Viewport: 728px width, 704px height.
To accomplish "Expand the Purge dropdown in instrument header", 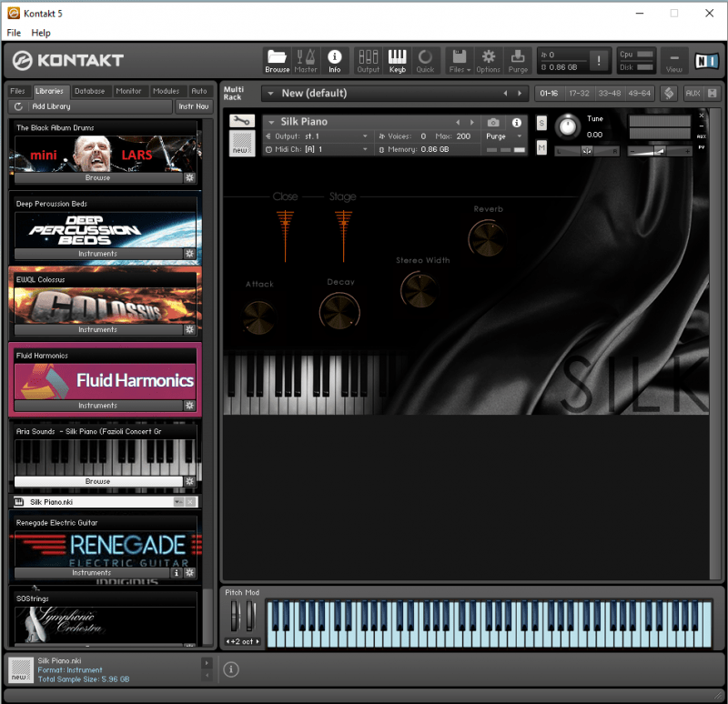I will pyautogui.click(x=503, y=136).
